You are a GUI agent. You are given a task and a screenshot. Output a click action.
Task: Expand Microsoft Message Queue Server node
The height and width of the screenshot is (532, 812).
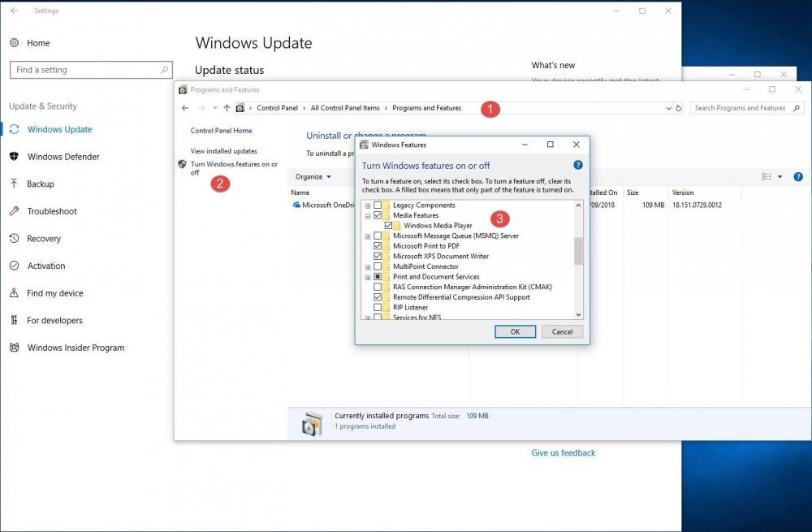[x=368, y=236]
